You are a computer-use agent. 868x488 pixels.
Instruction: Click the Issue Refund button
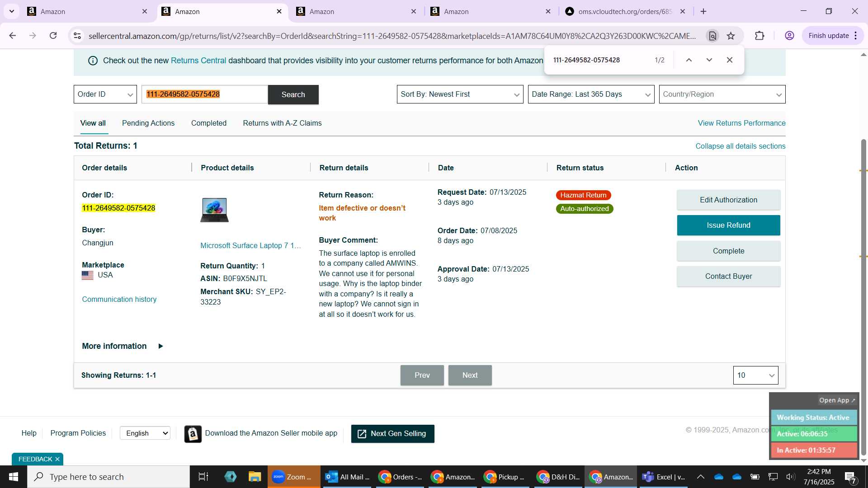pos(728,225)
